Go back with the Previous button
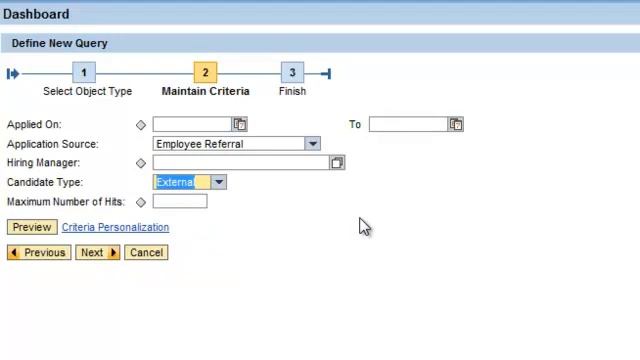This screenshot has height=360, width=640. click(39, 253)
